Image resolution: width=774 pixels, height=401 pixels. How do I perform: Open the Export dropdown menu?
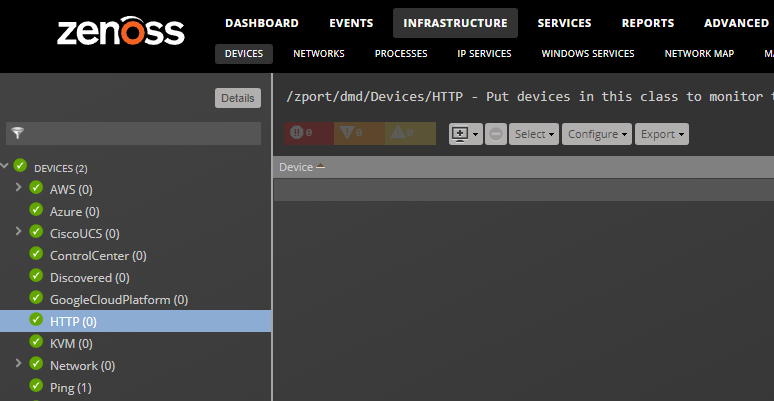(662, 134)
